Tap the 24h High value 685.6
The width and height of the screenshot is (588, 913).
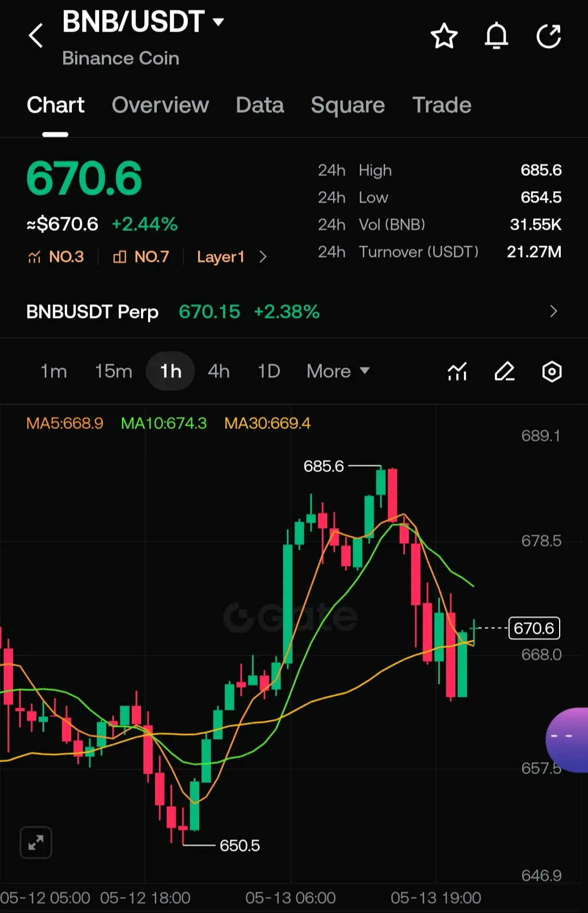point(541,170)
